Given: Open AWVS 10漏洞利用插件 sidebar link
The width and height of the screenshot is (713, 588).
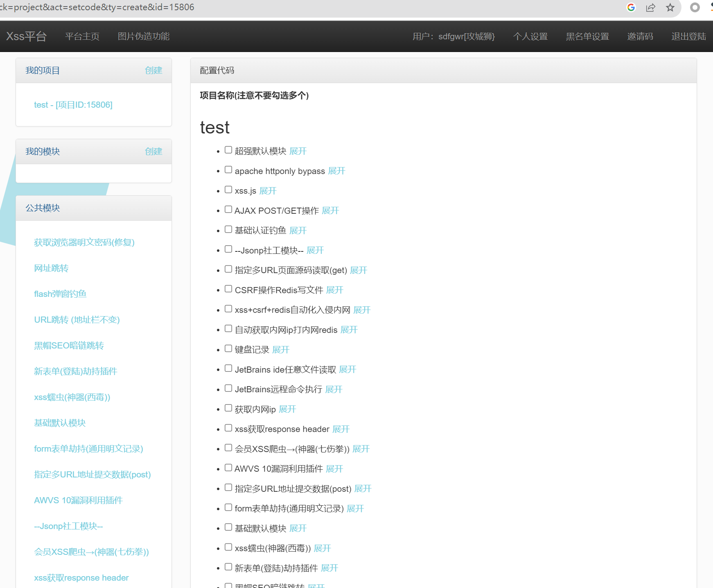Looking at the screenshot, I should (x=79, y=500).
